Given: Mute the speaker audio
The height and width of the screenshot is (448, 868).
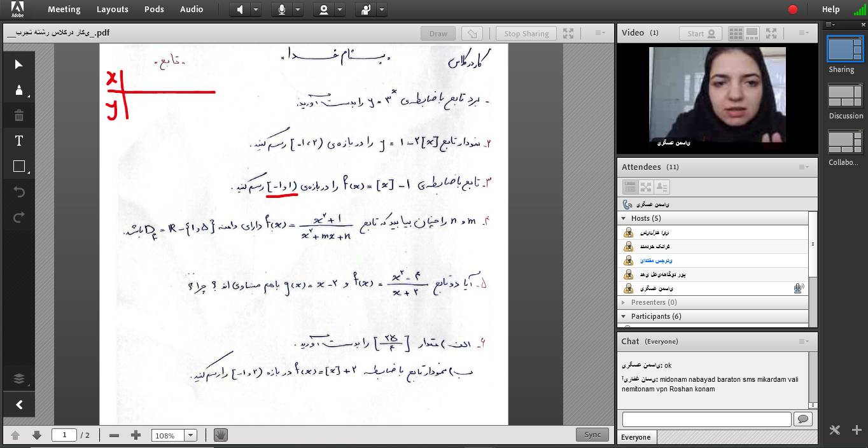Looking at the screenshot, I should point(240,10).
